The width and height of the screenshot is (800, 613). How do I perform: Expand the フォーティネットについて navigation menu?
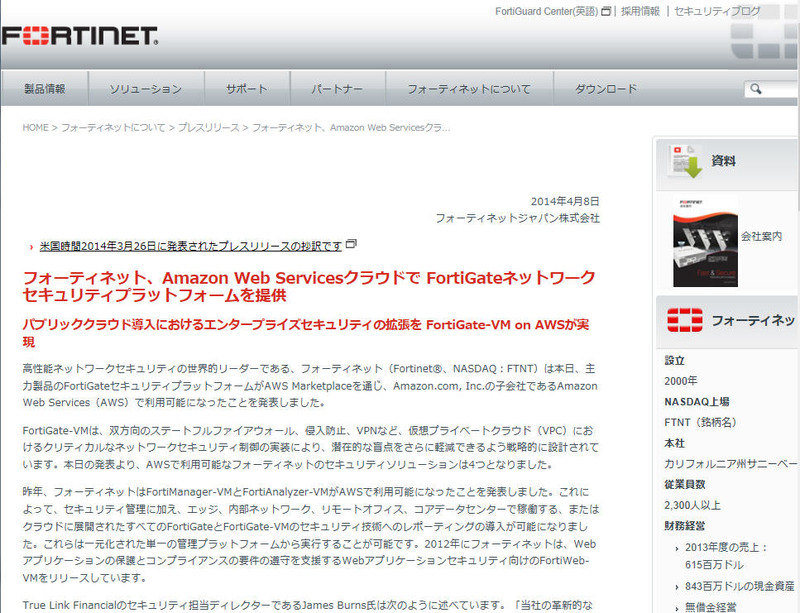click(468, 89)
